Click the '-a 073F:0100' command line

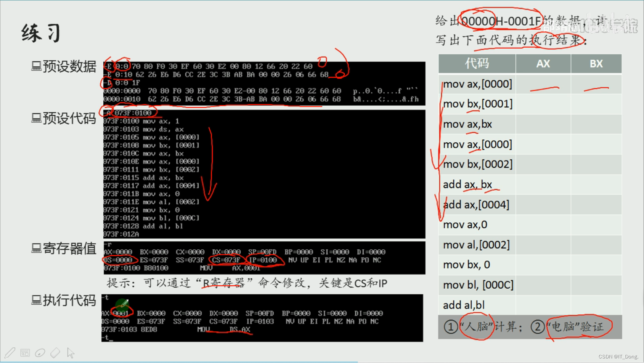pos(127,113)
